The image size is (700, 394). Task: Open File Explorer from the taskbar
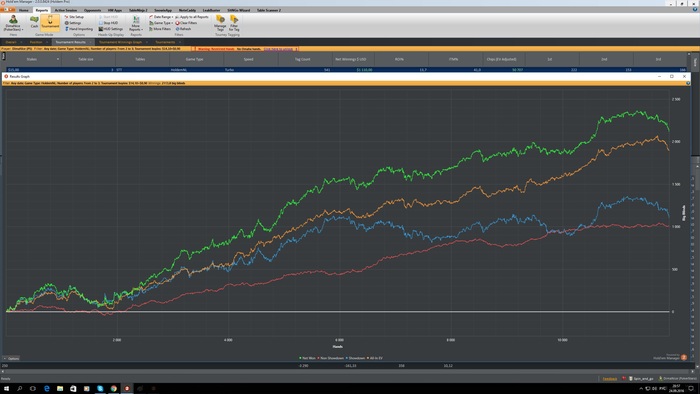(60, 388)
